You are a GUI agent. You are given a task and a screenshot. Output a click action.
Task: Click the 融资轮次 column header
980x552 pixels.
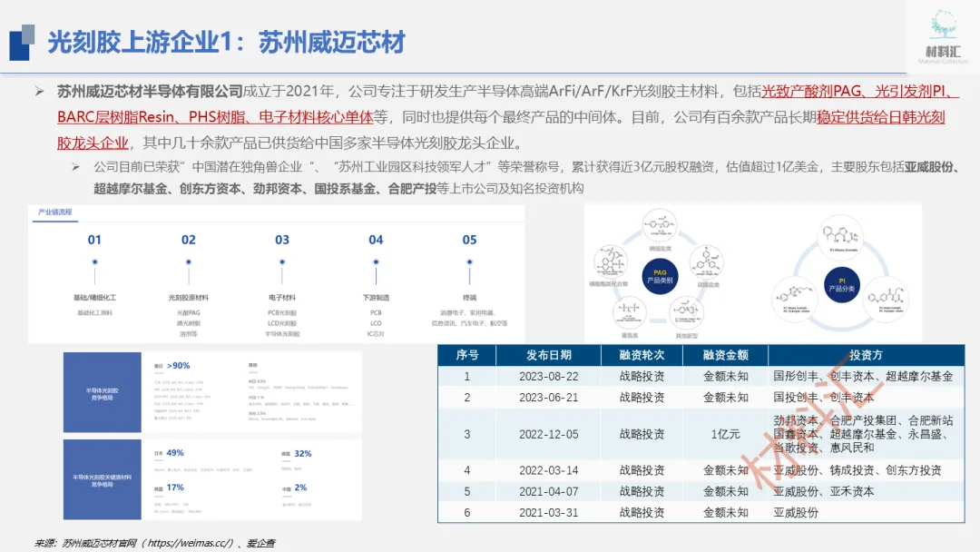[x=642, y=355]
